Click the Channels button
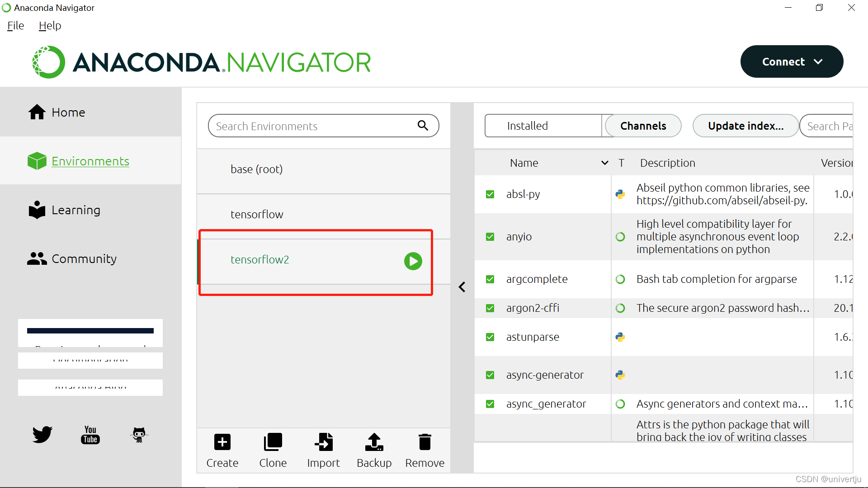Viewport: 868px width, 488px height. point(643,126)
